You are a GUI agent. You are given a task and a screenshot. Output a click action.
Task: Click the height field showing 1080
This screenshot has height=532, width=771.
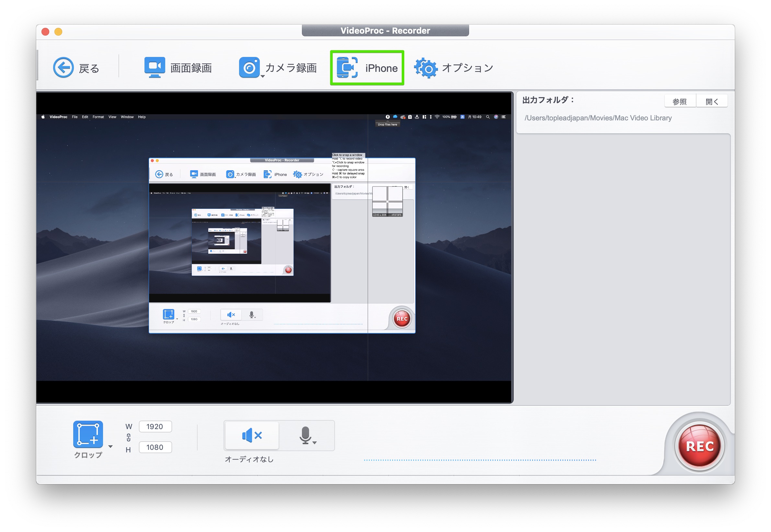click(155, 447)
